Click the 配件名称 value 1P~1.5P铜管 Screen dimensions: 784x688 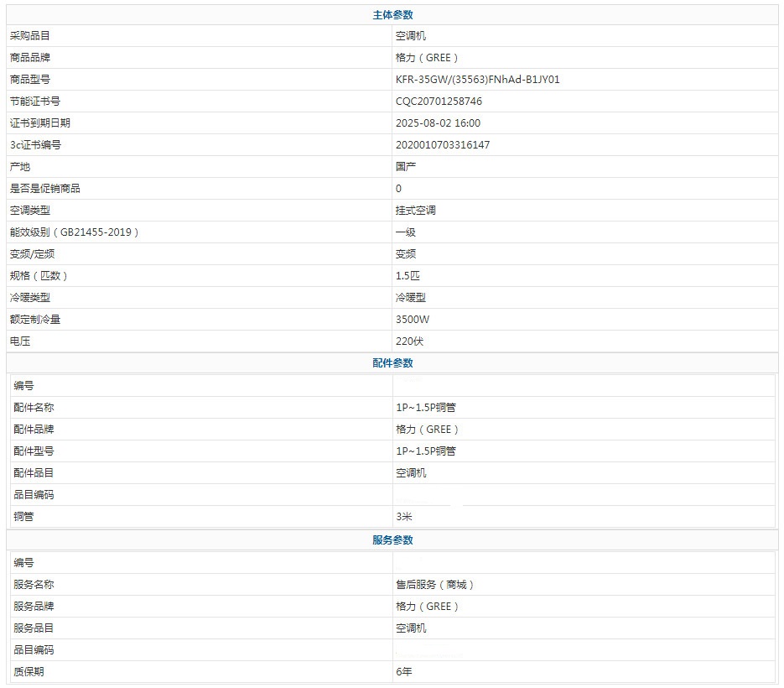pos(426,408)
